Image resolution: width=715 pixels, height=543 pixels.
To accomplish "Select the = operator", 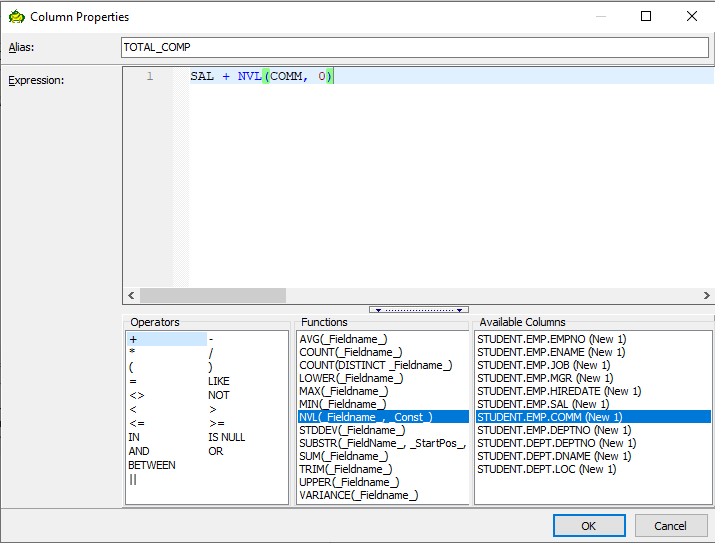I will tap(133, 381).
